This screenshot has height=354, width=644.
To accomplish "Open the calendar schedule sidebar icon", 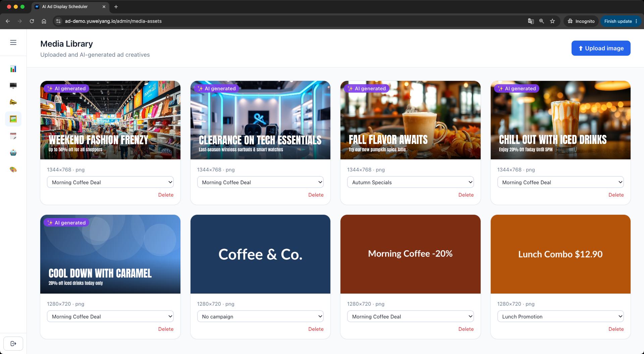I will pyautogui.click(x=13, y=136).
